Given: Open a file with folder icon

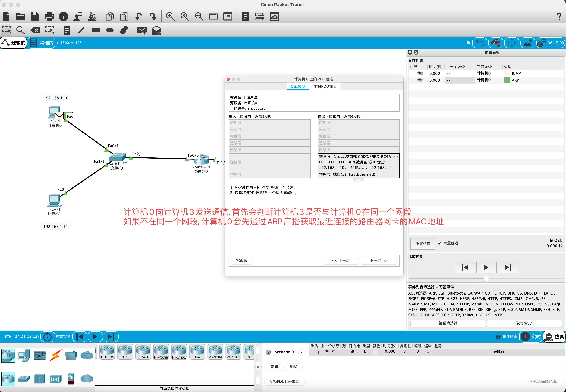Looking at the screenshot, I should (21, 17).
